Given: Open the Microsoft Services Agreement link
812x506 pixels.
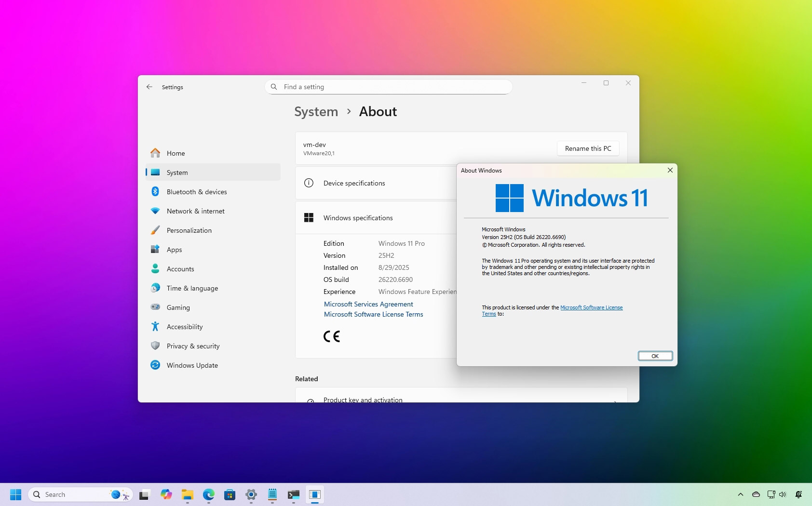Looking at the screenshot, I should point(368,304).
